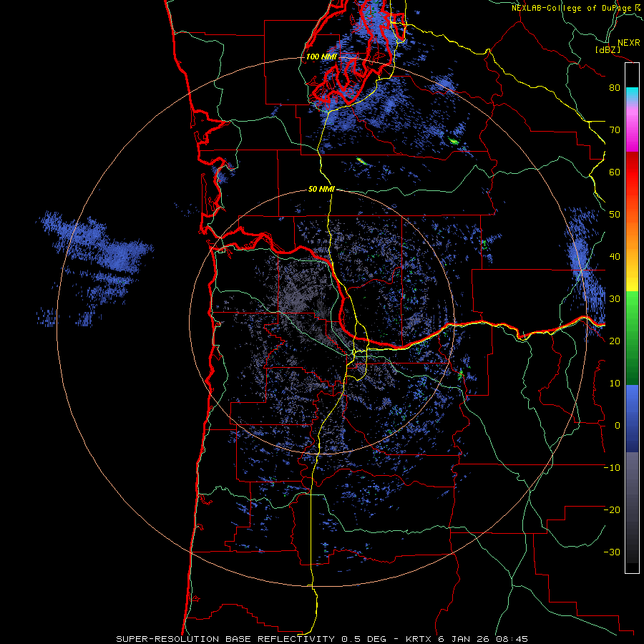Screen dimensions: 644x644
Task: Click the [dBZ] units label
Action: click(x=608, y=50)
